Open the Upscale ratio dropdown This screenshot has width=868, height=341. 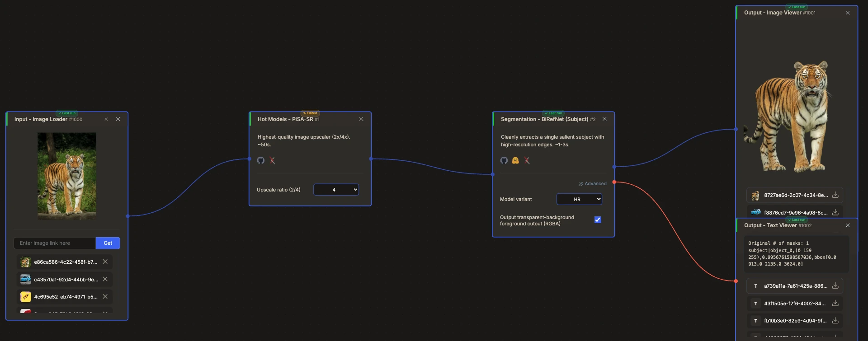[x=336, y=190]
